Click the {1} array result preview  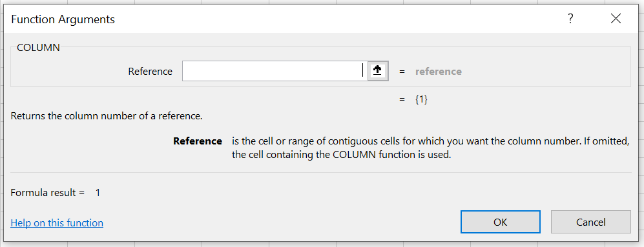point(421,99)
